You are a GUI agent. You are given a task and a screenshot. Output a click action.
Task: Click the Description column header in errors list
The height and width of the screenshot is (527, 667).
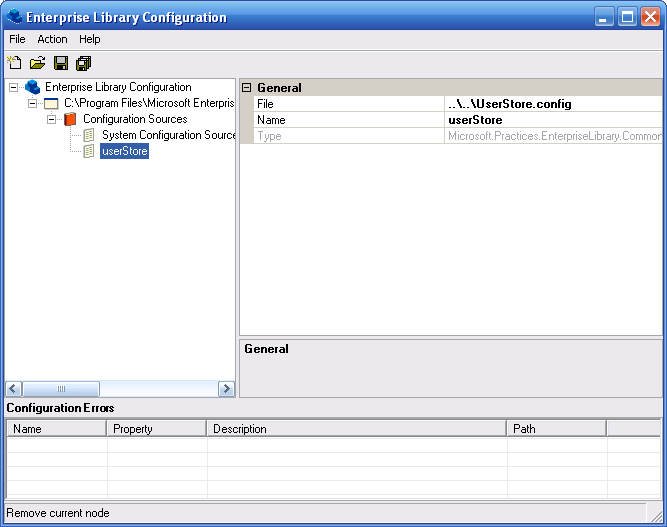coord(356,429)
